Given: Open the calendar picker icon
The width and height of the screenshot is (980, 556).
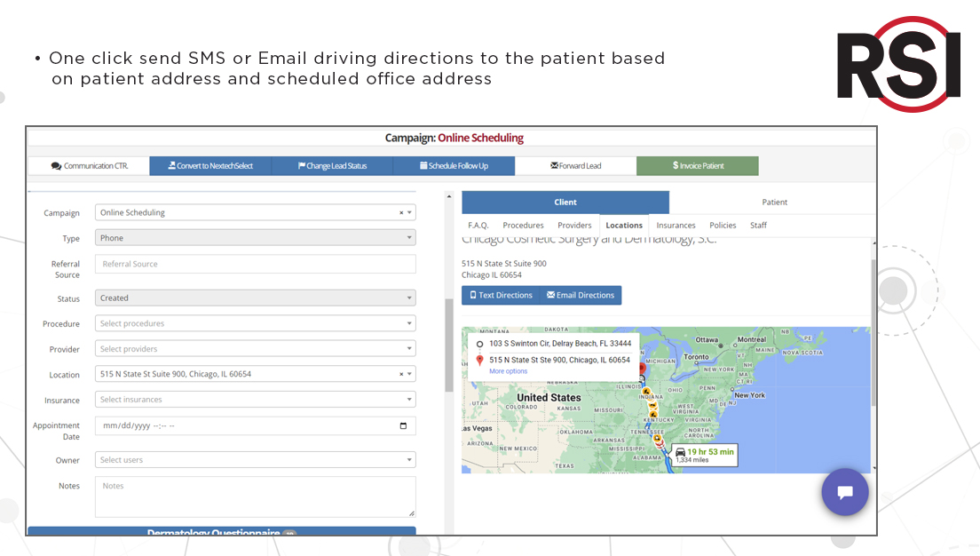Looking at the screenshot, I should 403,426.
